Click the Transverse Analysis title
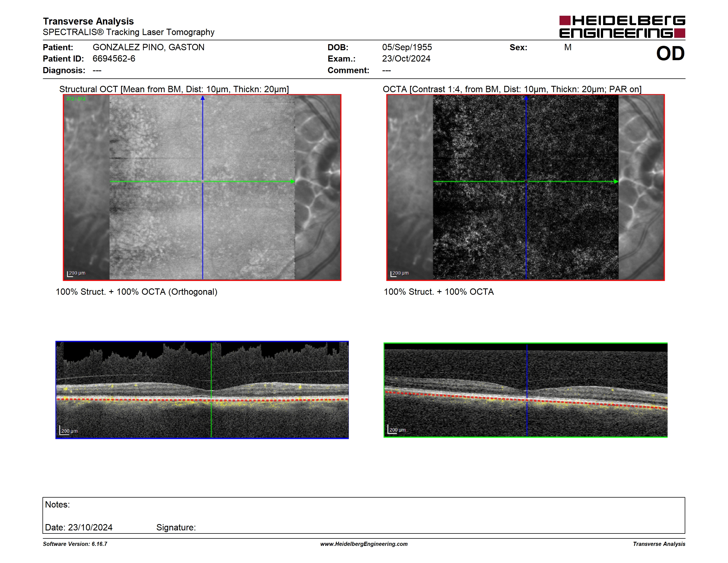Image resolution: width=728 pixels, height=563 pixels. (x=88, y=21)
